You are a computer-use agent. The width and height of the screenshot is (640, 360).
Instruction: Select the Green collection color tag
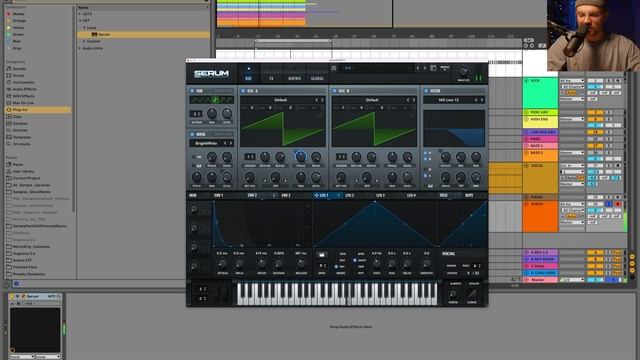point(8,35)
